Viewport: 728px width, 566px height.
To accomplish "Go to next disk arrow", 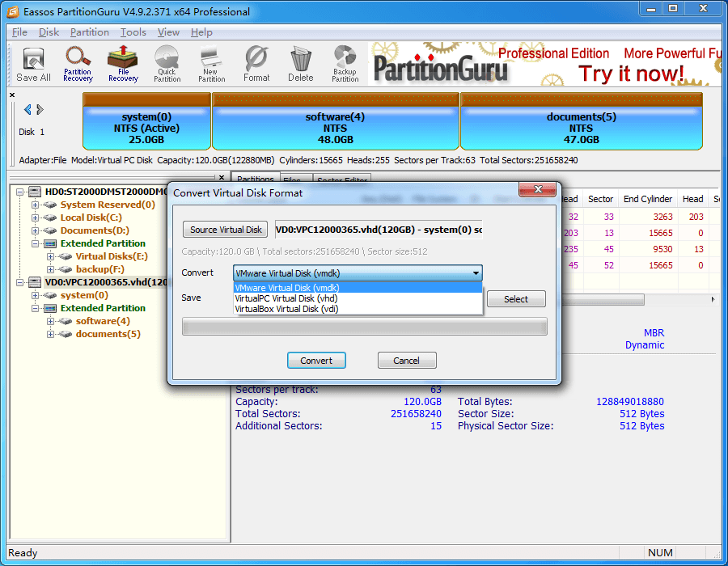I will tap(40, 109).
